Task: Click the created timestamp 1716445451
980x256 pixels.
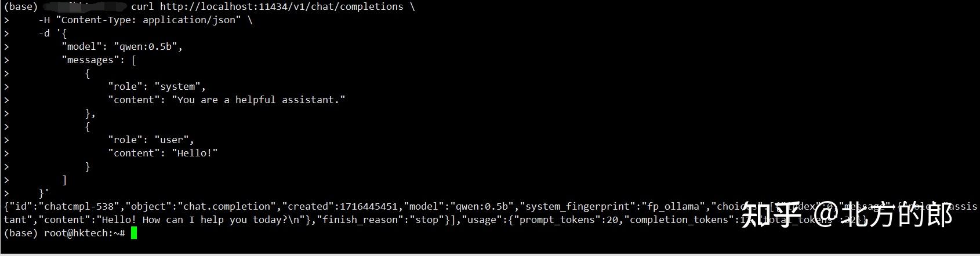Action: pyautogui.click(x=369, y=207)
